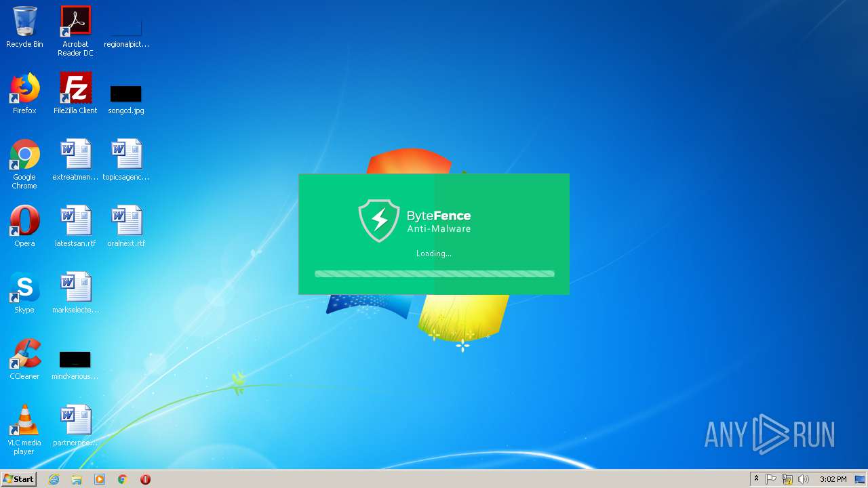Open Google Chrome desktop shortcut
Screen dimensions: 868x488
[x=24, y=164]
